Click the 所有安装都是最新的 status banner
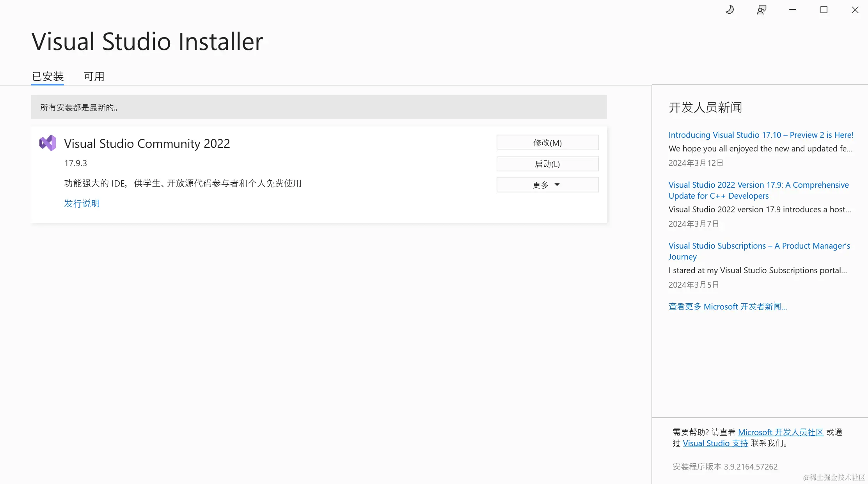 319,107
